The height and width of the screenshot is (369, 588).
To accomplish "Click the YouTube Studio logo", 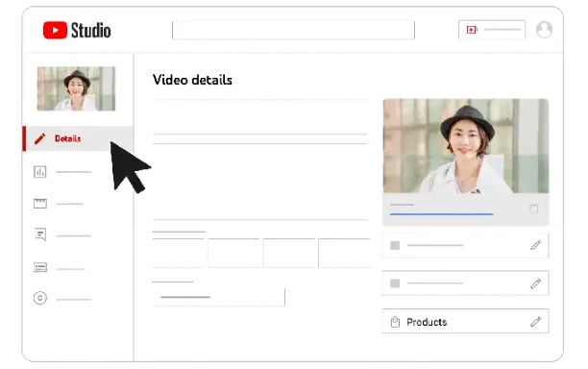I will 77,30.
